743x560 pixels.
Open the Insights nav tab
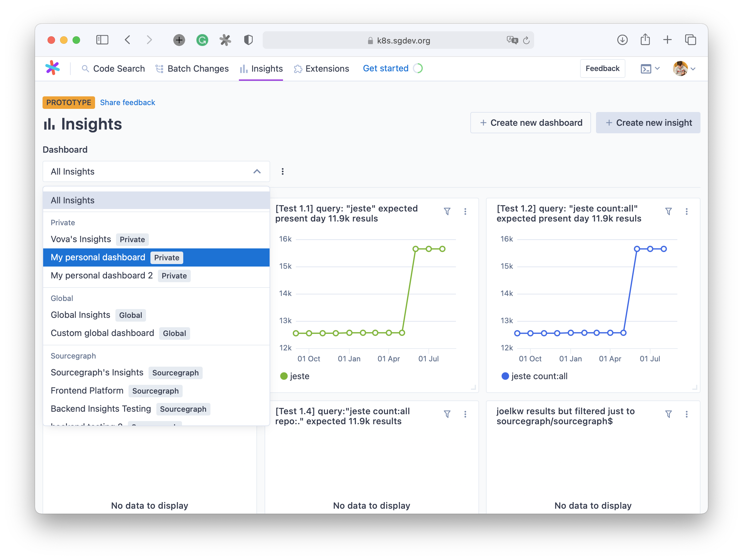[x=261, y=69]
